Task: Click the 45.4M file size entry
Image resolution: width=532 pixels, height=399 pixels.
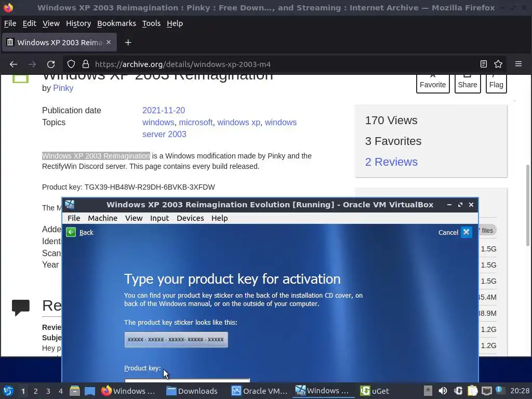Action: pos(487,297)
